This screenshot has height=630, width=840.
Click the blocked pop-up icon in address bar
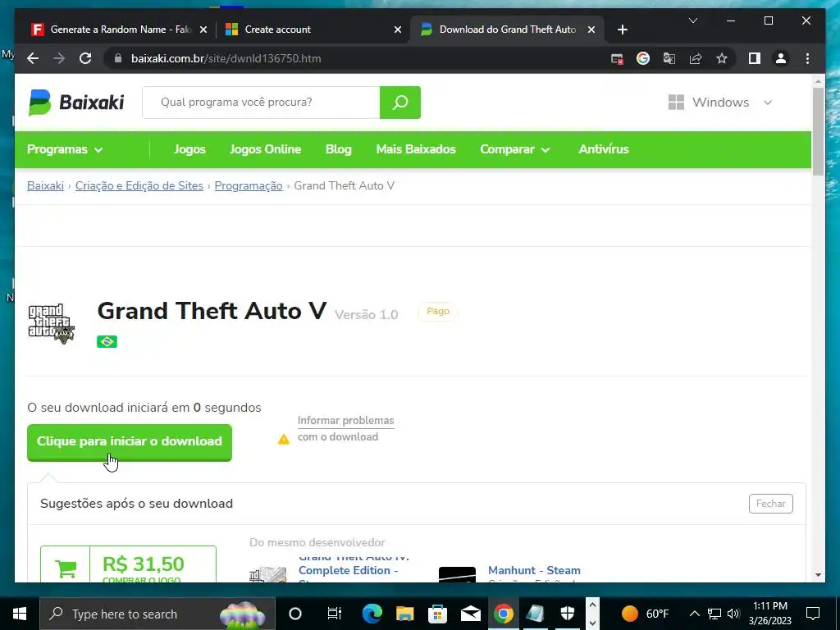pos(617,59)
